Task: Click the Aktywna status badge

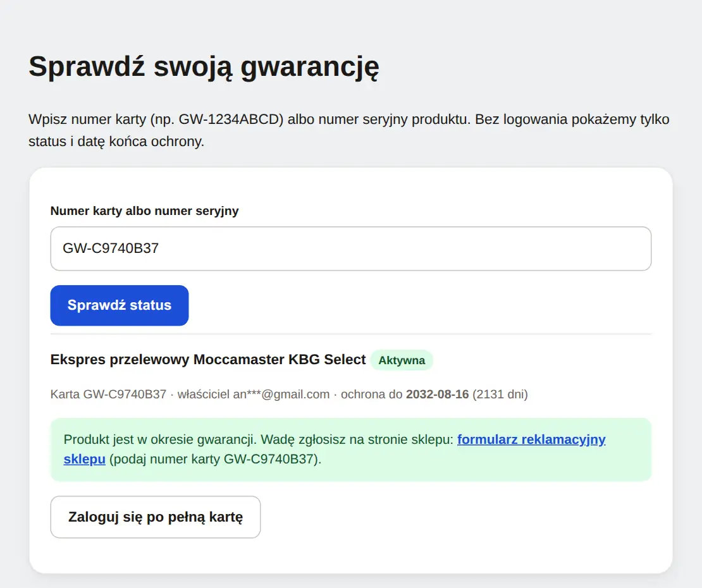Action: click(402, 360)
